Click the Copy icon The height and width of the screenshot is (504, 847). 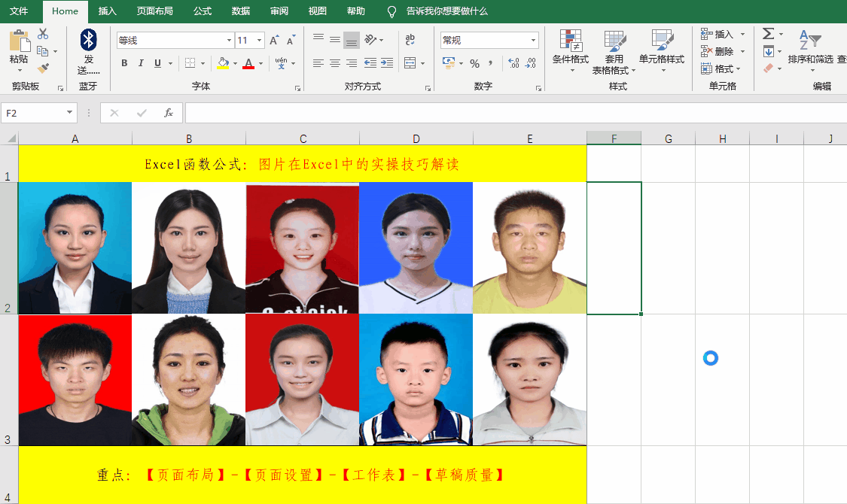click(x=42, y=50)
